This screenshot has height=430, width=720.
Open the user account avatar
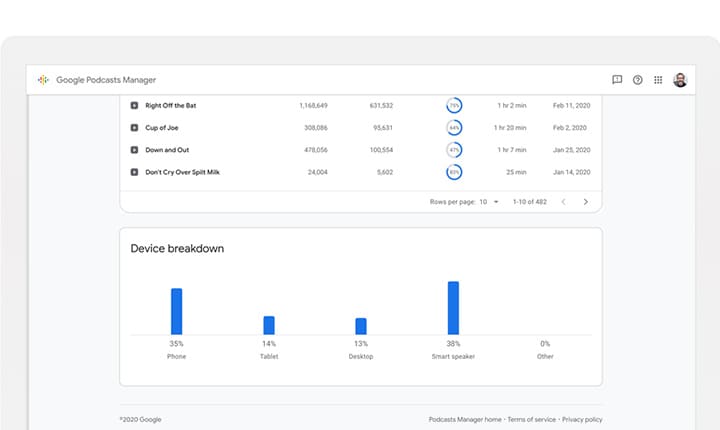[x=680, y=80]
